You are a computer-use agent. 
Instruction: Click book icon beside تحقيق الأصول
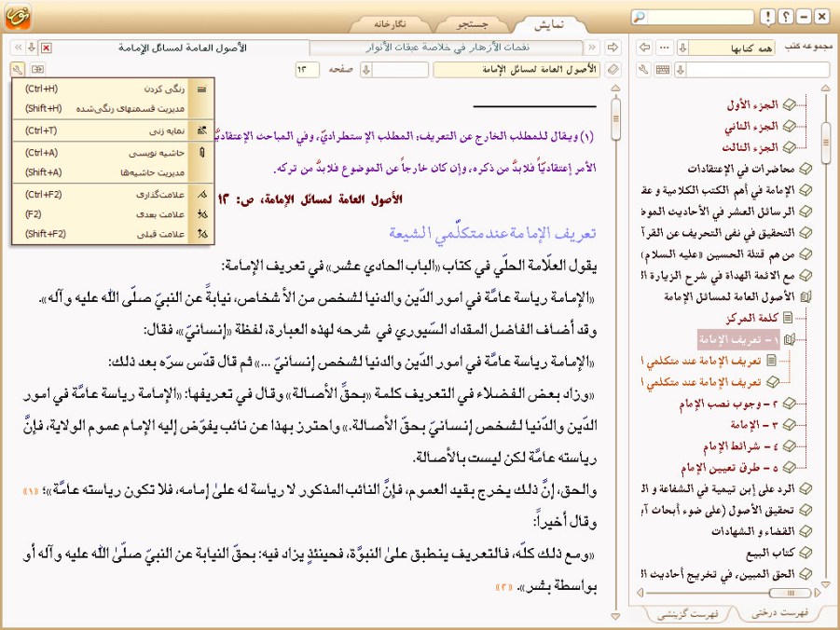(x=806, y=510)
